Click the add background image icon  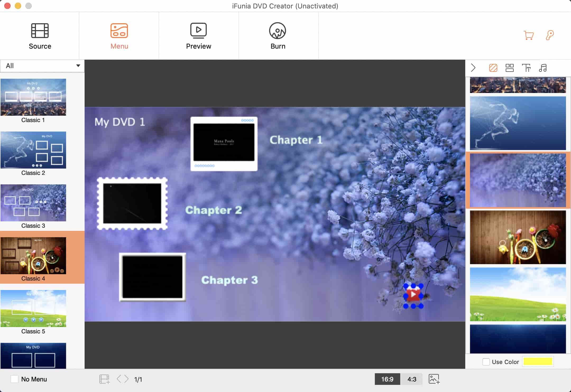tap(434, 379)
